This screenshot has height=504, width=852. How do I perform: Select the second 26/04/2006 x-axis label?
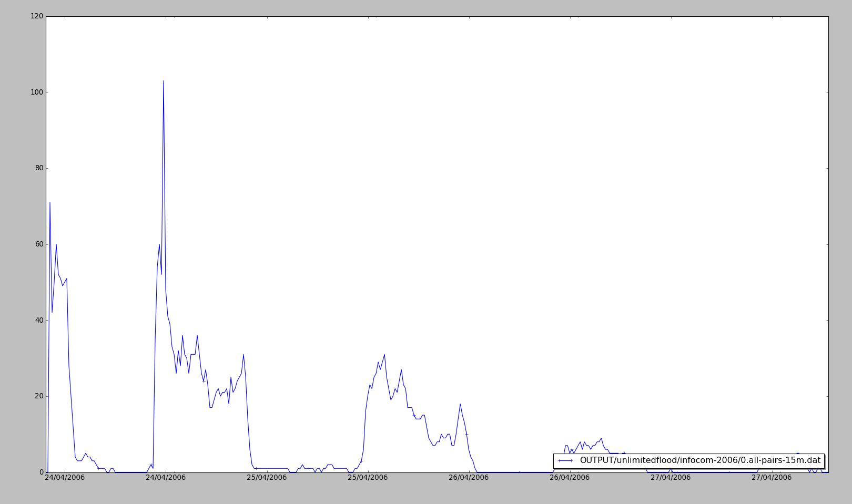pos(570,478)
